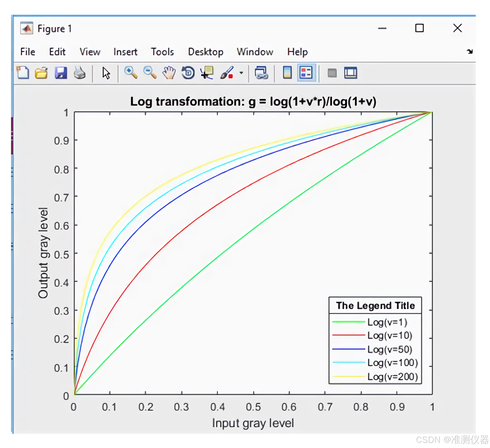Click the Show Plot Tools button

(351, 73)
